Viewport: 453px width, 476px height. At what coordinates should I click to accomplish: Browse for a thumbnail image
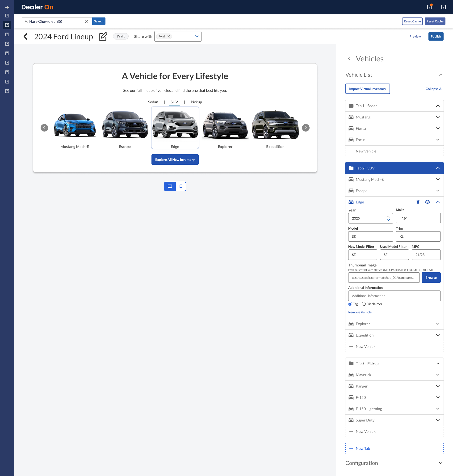[x=431, y=278]
